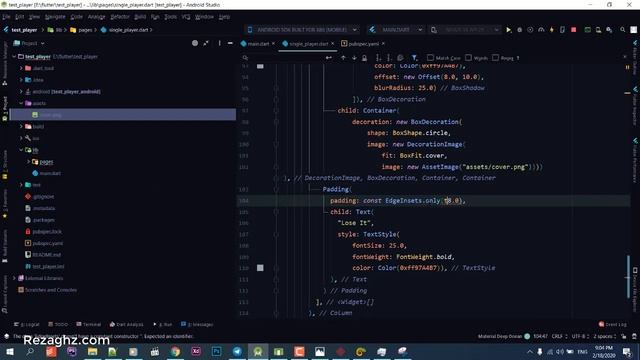Enable Words checkbox in find bar
The image size is (640, 360).
click(x=468, y=58)
